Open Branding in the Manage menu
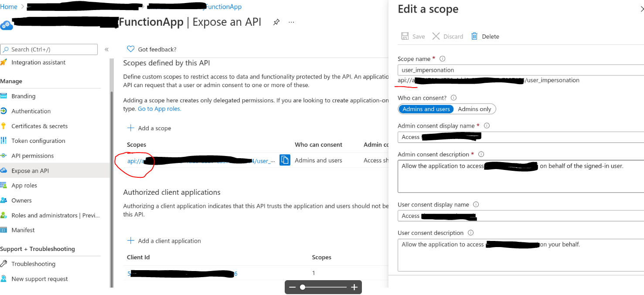The width and height of the screenshot is (644, 295). pyautogui.click(x=24, y=96)
